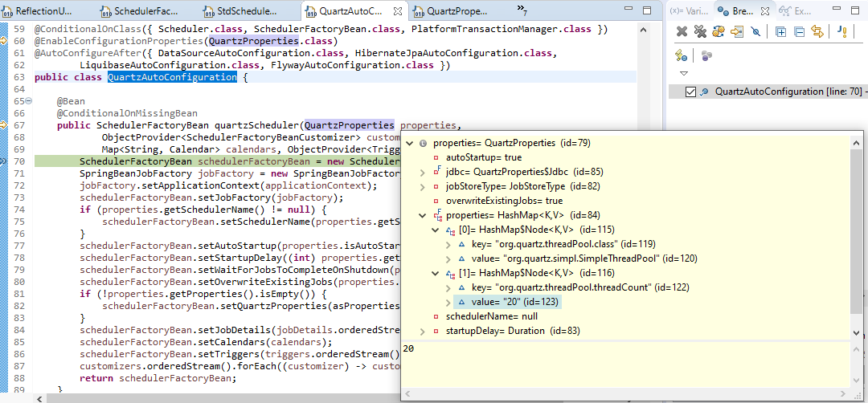Maximize the editor area

(x=647, y=10)
